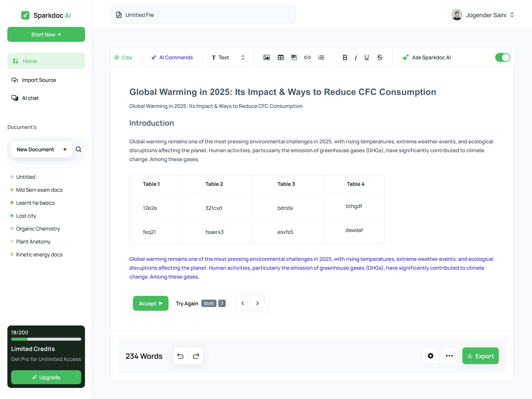Screen dimensions: 532x399
Task: Insert an image using the toolbar icon
Action: coord(266,58)
